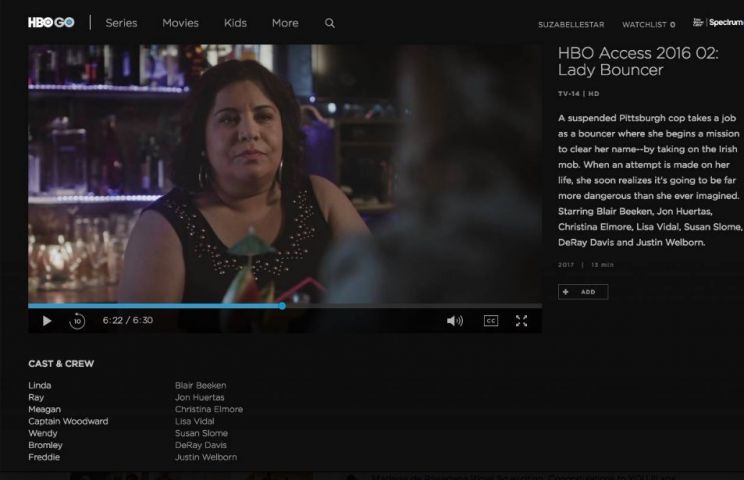
Task: Open the Movies menu
Action: (x=180, y=23)
